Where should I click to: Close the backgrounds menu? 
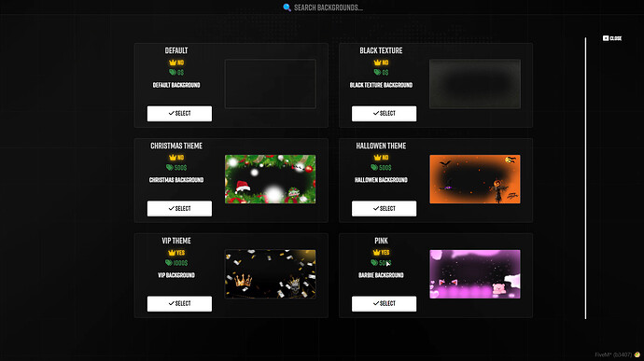pyautogui.click(x=612, y=38)
